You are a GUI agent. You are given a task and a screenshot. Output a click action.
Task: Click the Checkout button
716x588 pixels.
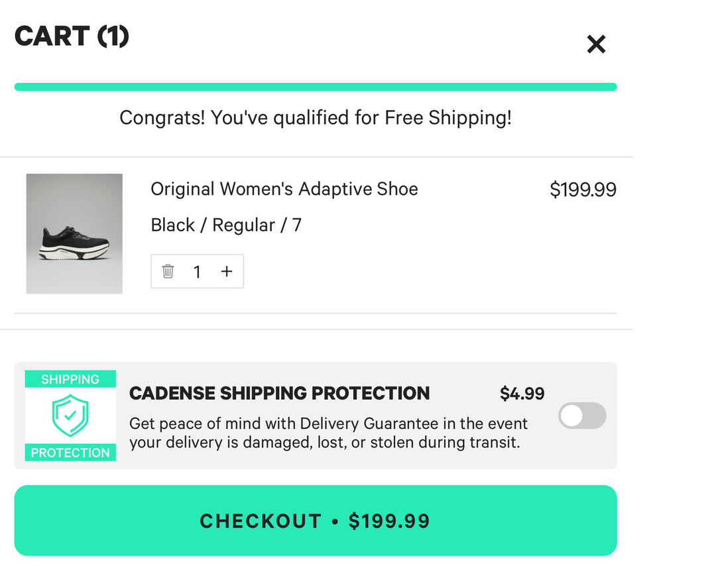coord(316,520)
